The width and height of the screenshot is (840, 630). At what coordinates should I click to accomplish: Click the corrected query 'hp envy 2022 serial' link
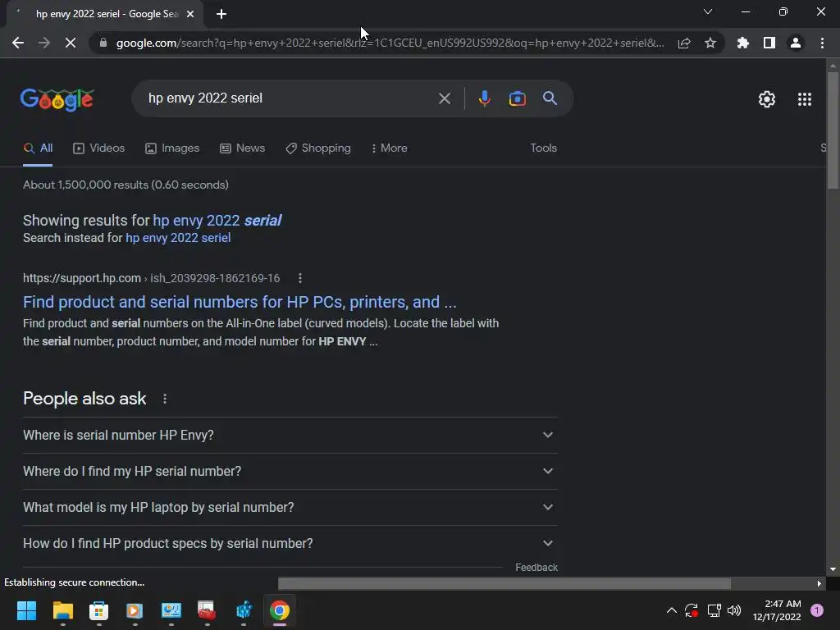pos(217,220)
